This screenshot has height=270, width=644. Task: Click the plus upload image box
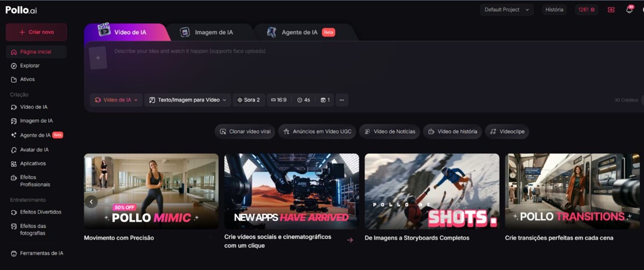point(98,58)
